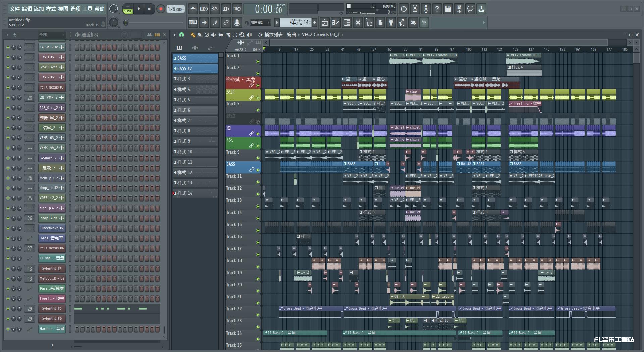
Task: Mute the BASS track green light
Action: (x=258, y=170)
